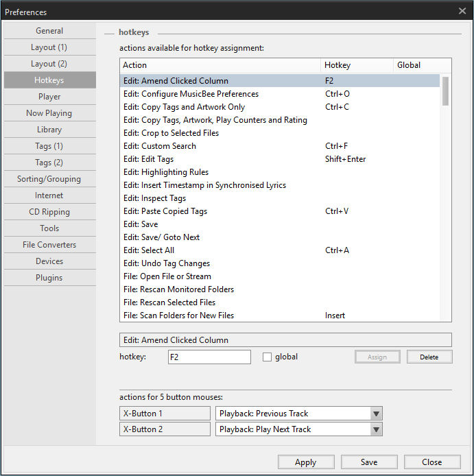Select 'Edit: Amend Clicked Column' row
The image size is (474, 476).
coord(280,81)
